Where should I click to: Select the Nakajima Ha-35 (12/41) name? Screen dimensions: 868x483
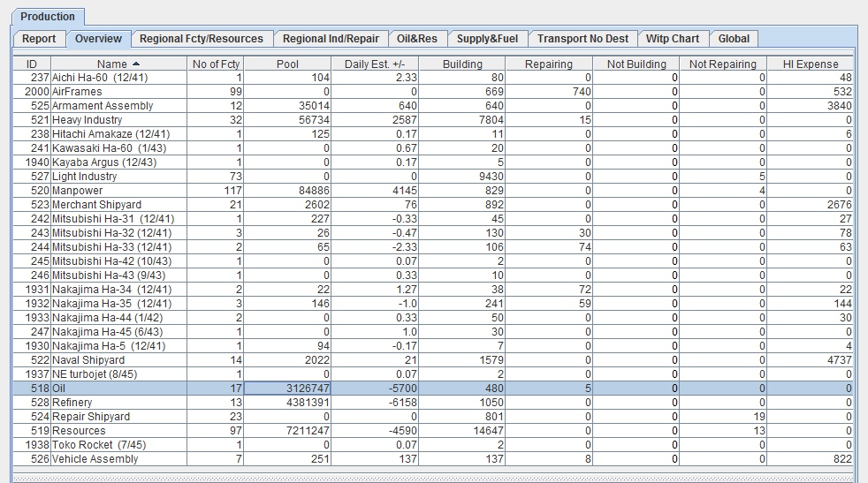[112, 303]
